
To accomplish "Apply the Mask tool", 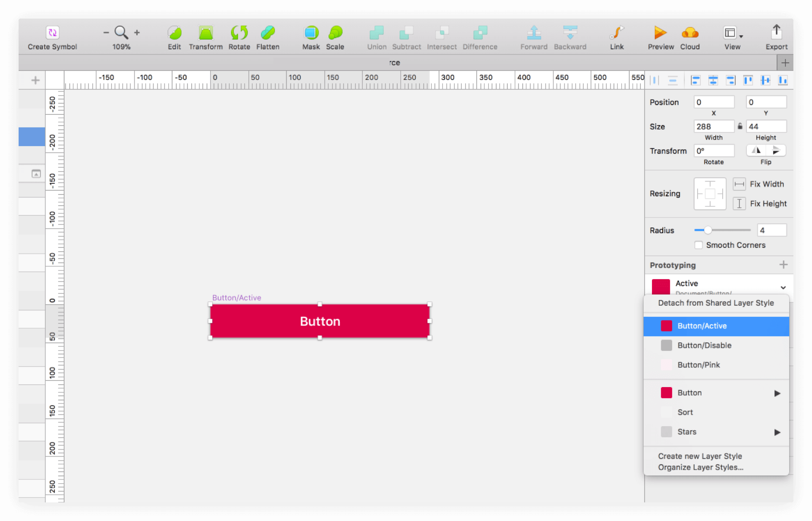I will (311, 33).
